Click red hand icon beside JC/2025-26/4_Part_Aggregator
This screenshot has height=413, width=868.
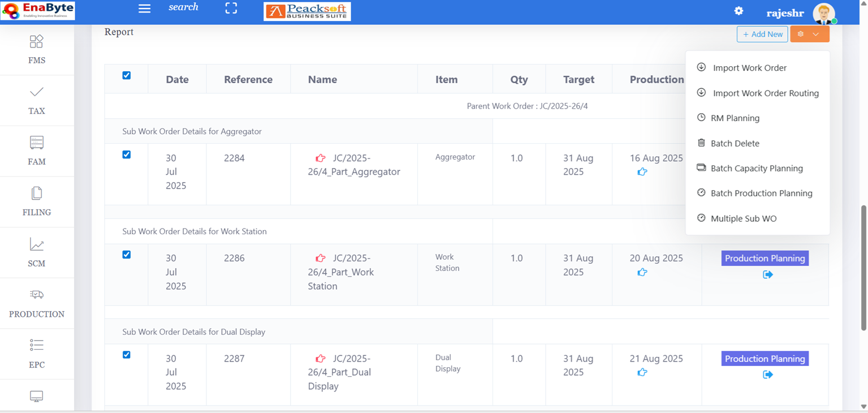click(x=321, y=158)
